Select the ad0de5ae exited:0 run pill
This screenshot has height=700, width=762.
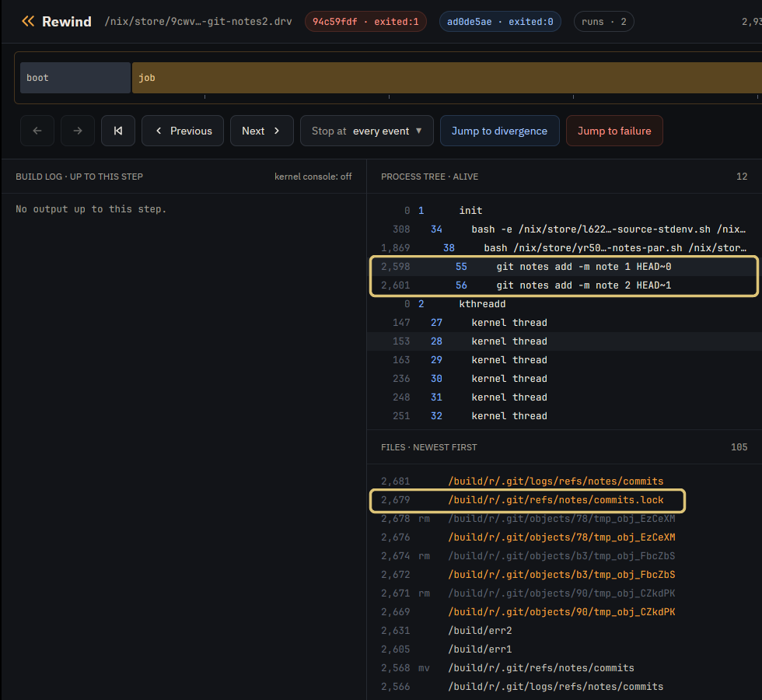pos(500,22)
